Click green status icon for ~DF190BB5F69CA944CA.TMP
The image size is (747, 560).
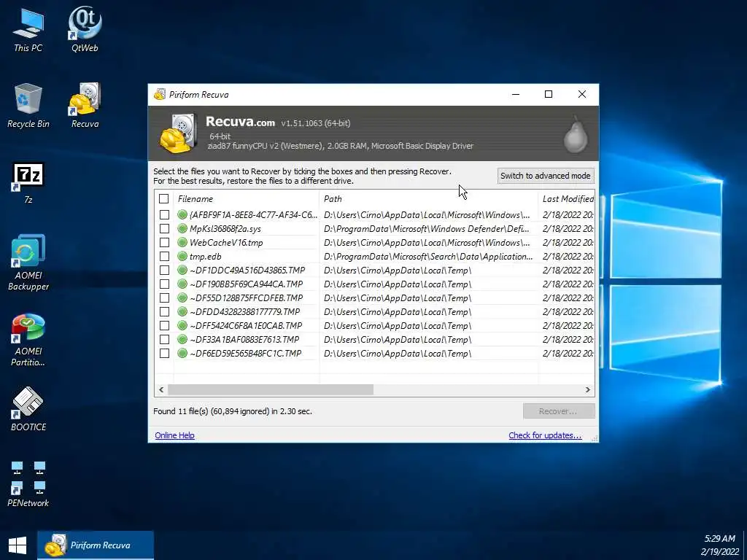click(182, 284)
